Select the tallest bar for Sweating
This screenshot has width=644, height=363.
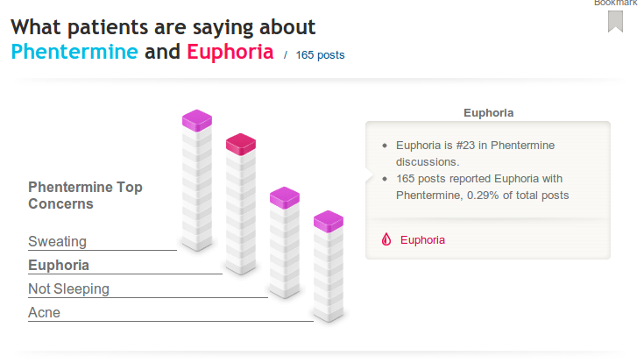pyautogui.click(x=197, y=184)
